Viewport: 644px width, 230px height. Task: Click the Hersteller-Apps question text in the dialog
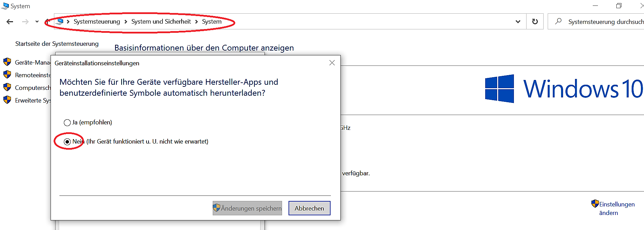[x=169, y=87]
